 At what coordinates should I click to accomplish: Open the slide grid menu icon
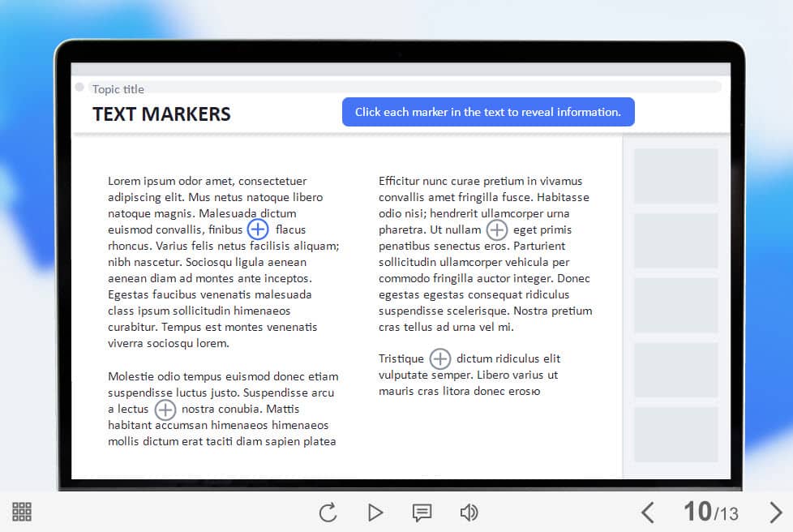pyautogui.click(x=22, y=512)
